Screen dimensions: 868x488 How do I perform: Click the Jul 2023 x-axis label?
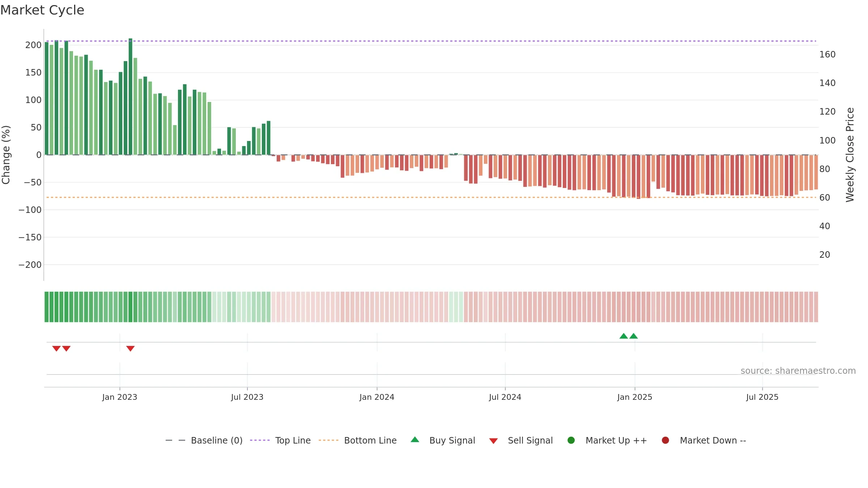pos(247,397)
